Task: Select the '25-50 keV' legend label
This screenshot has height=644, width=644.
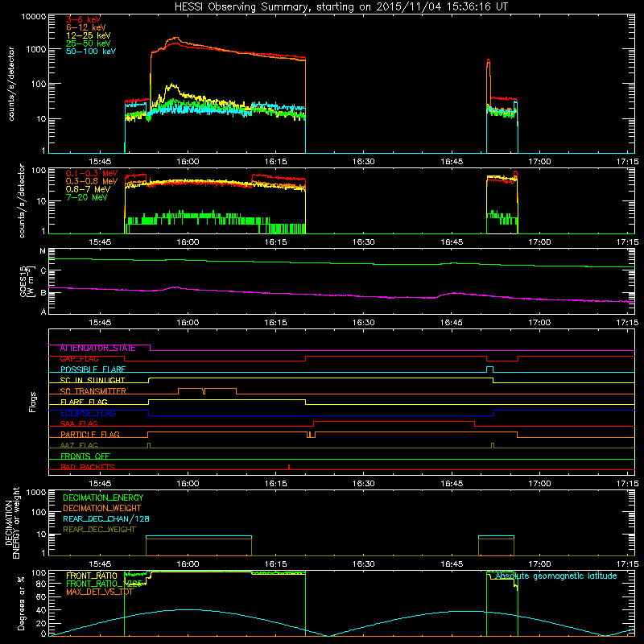Action: tap(89, 43)
